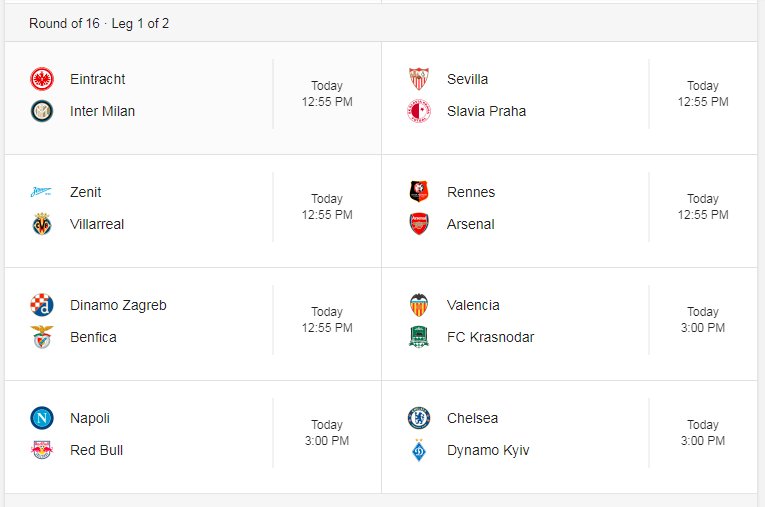
Task: Select the Dinamo Zagreb badge
Action: (42, 305)
